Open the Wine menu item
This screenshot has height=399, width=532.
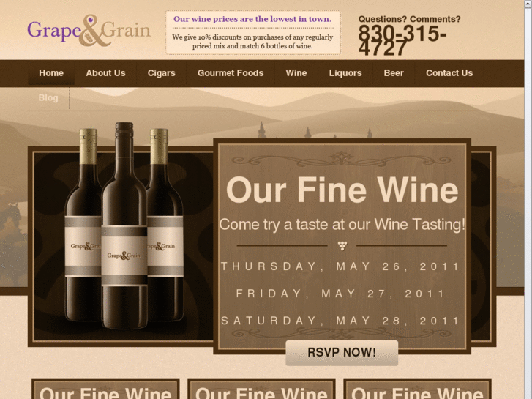coord(296,73)
